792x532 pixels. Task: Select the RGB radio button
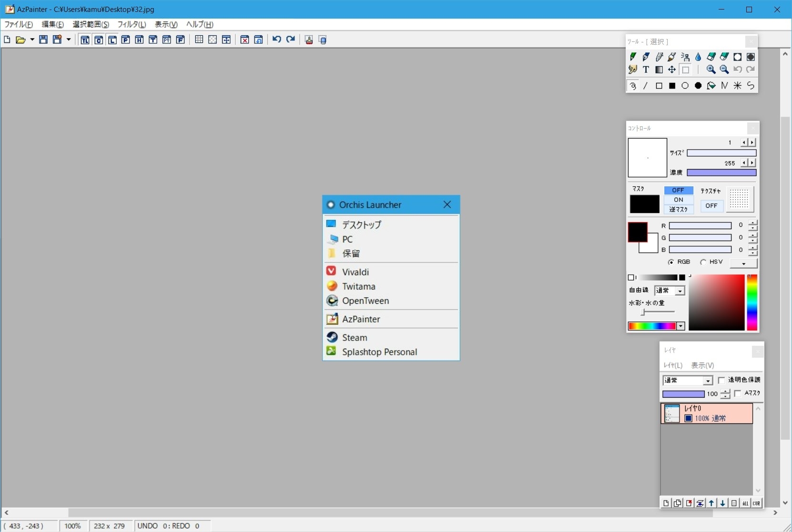pyautogui.click(x=671, y=262)
